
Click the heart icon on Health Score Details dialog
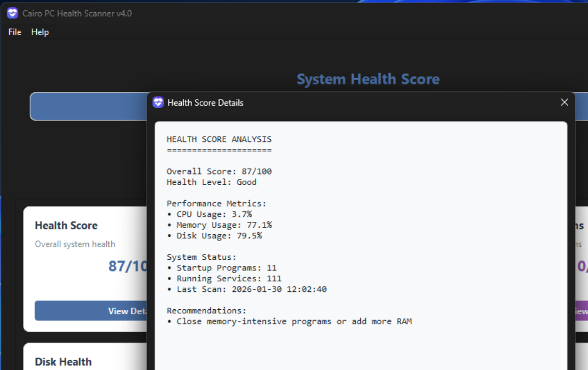[158, 103]
